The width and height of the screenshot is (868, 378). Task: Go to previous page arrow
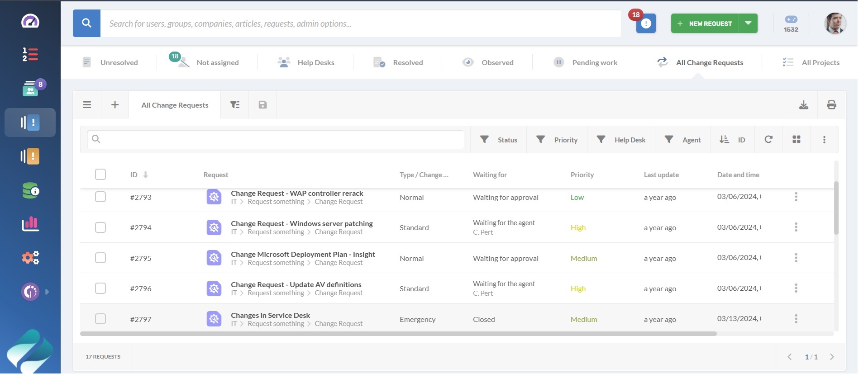[x=790, y=357]
